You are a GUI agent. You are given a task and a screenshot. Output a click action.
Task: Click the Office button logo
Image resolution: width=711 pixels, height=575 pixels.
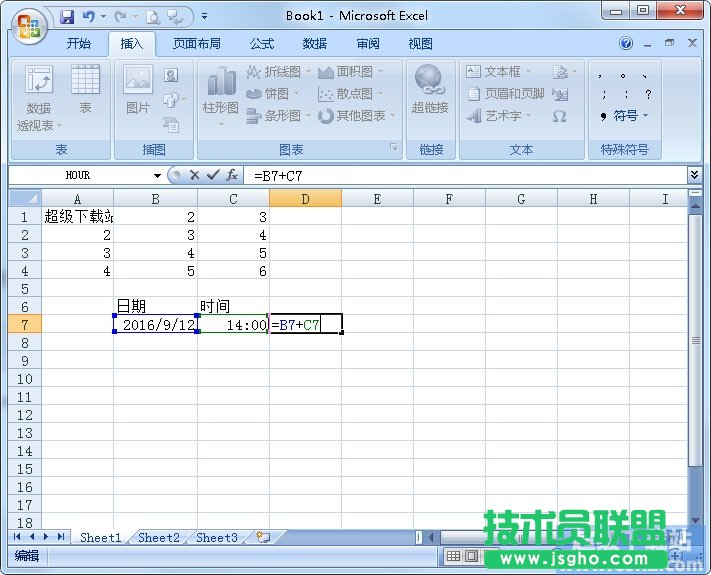(29, 25)
